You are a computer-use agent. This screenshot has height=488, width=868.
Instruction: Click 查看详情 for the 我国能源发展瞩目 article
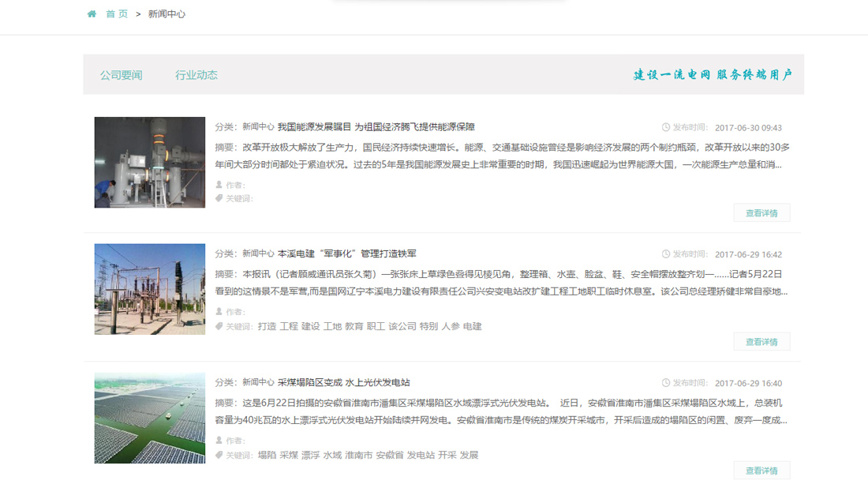coord(761,213)
